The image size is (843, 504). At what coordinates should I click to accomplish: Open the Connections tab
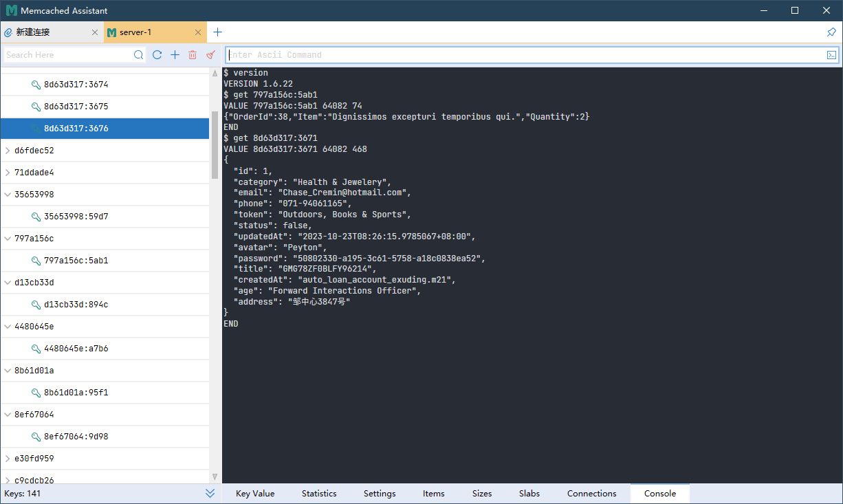(592, 494)
